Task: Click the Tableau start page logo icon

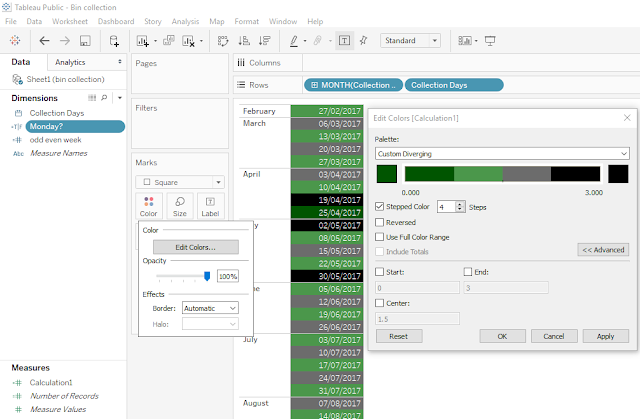Action: click(x=15, y=40)
